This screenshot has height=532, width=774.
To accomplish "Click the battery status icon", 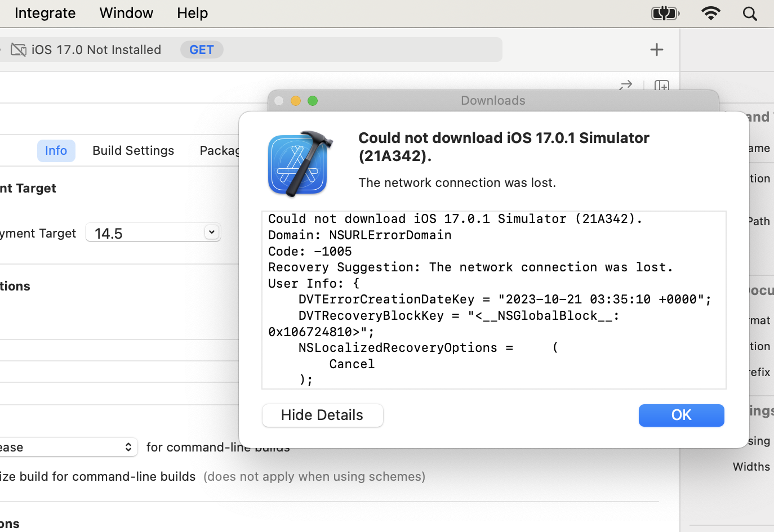I will pos(665,13).
